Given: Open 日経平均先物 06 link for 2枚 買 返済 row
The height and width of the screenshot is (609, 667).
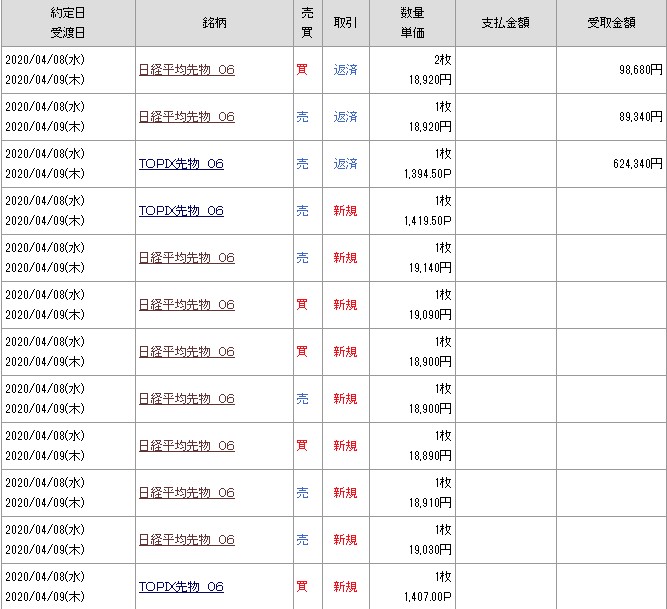Looking at the screenshot, I should (186, 70).
